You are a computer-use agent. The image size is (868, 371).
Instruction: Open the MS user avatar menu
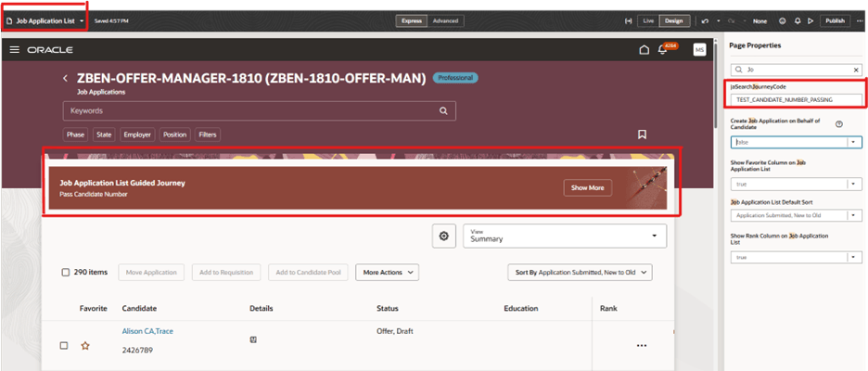(x=700, y=50)
